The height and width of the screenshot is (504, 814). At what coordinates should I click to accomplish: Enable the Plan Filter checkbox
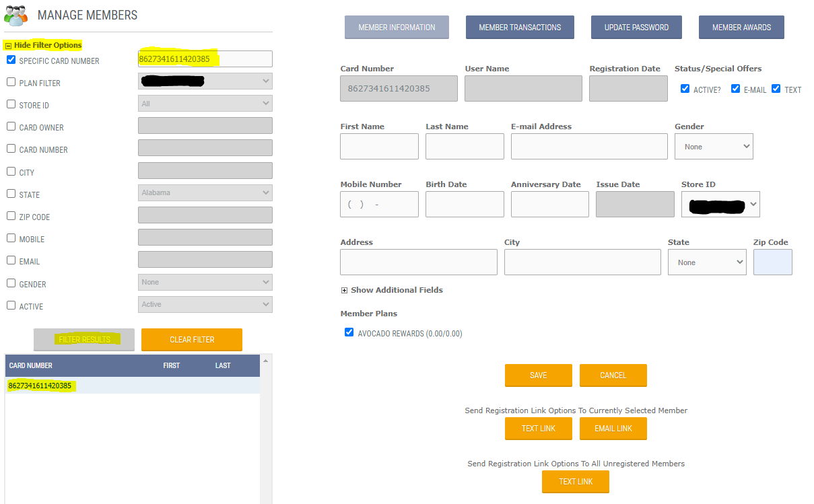coord(10,82)
